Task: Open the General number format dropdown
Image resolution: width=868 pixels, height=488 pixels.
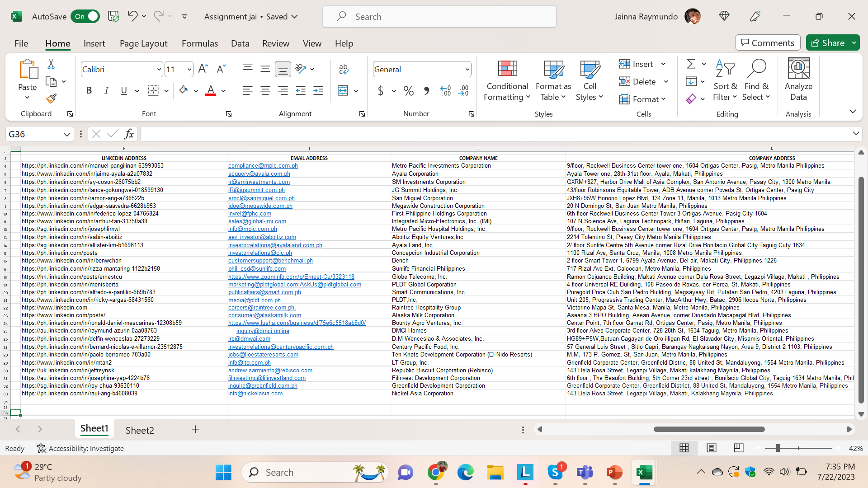Action: click(x=467, y=70)
